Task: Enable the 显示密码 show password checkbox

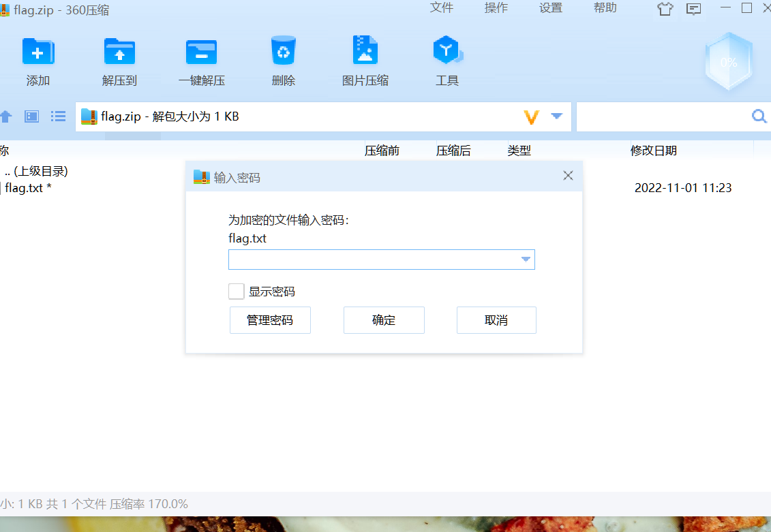Action: pos(237,292)
